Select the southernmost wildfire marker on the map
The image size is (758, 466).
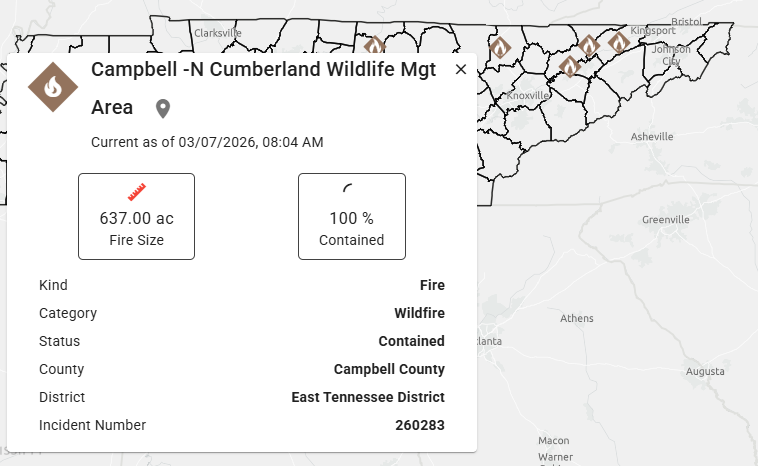[x=569, y=67]
